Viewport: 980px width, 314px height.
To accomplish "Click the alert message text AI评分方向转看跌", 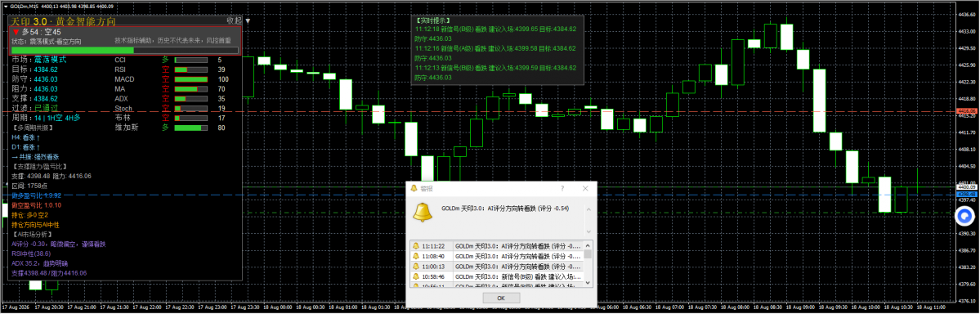I will 507,208.
